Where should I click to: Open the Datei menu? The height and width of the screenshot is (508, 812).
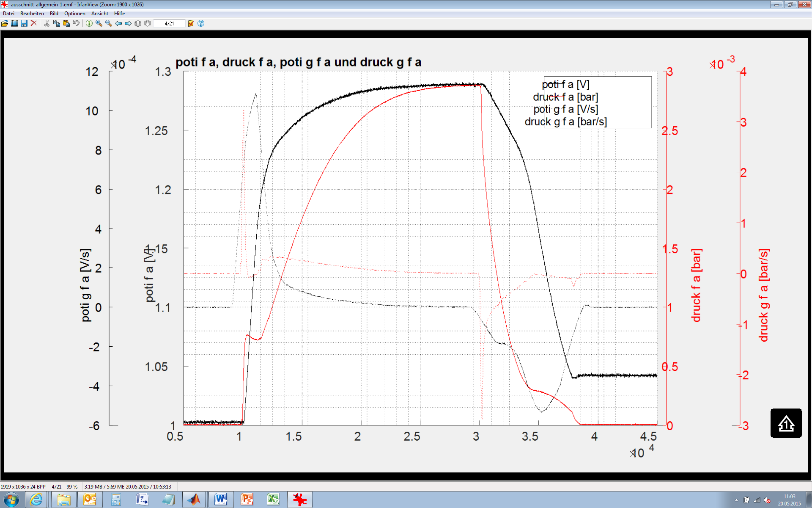click(x=8, y=14)
